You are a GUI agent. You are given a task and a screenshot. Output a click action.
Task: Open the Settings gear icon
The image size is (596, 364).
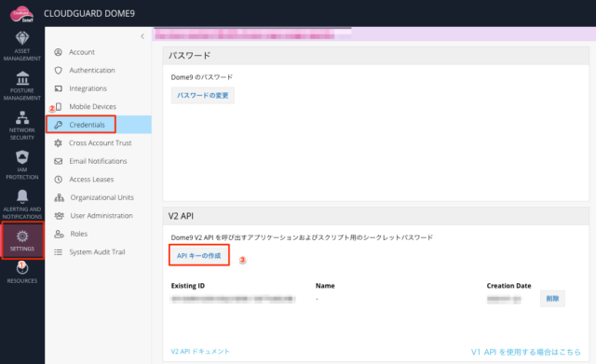pos(22,236)
